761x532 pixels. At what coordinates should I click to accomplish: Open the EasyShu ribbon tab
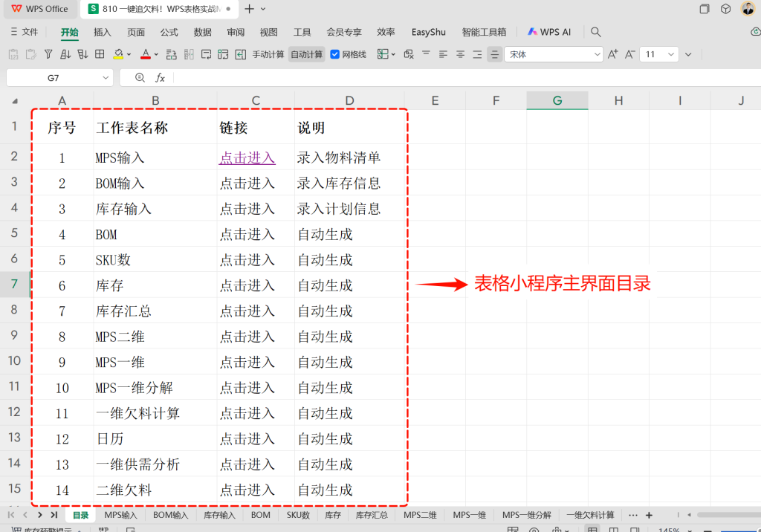(429, 32)
